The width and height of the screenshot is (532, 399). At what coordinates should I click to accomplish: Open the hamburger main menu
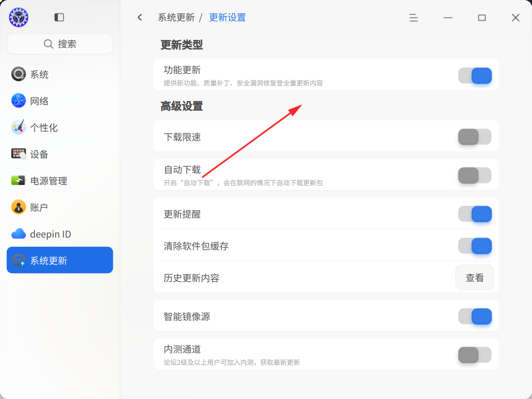(x=413, y=18)
